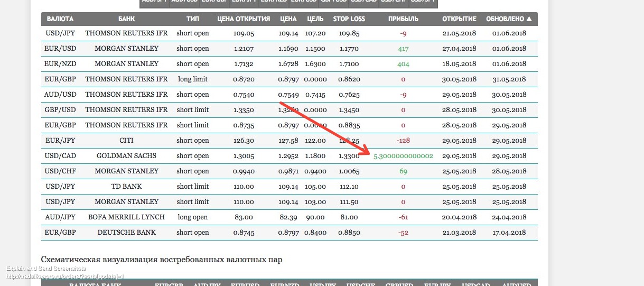
Task: Click the BOFA MERRILL LYNCH cell
Action: (127, 217)
